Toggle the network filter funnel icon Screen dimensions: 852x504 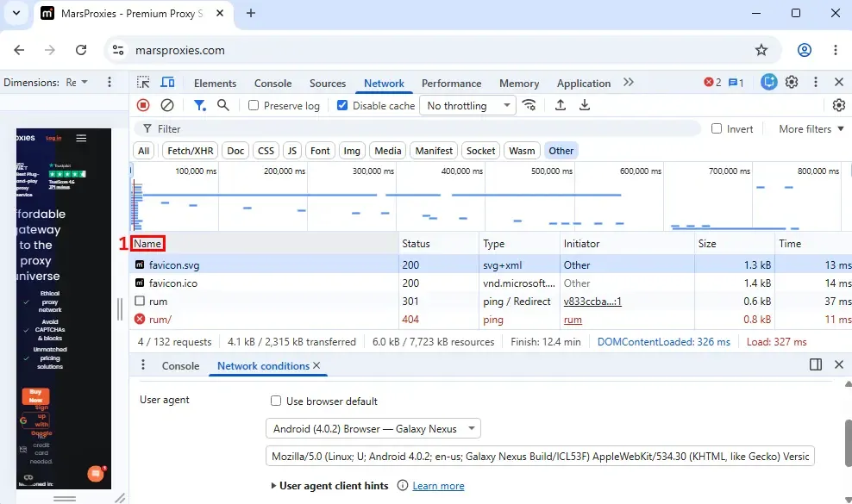point(200,105)
